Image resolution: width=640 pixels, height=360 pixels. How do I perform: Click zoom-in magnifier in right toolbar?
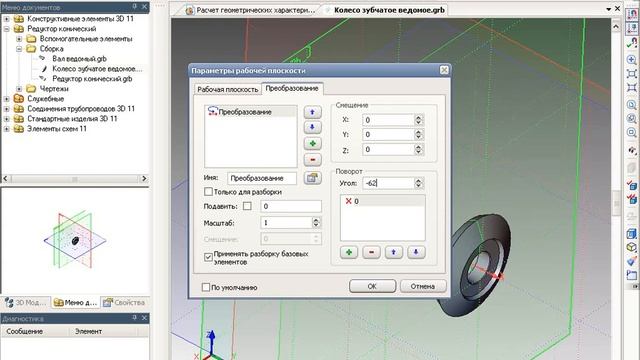point(631,60)
